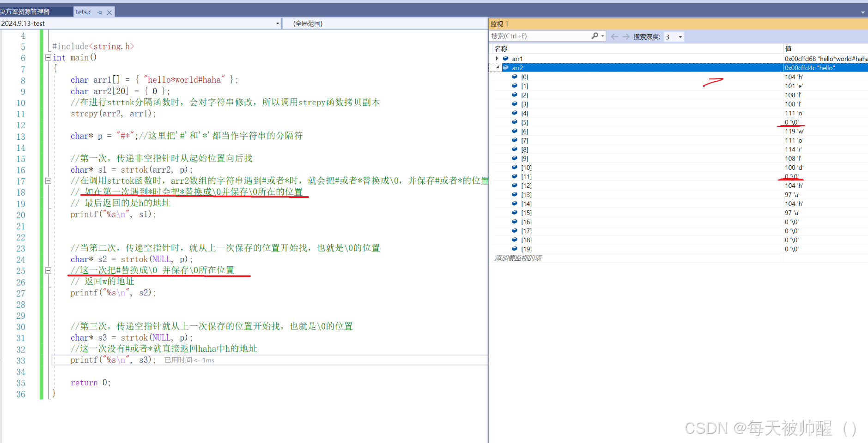Click the icon of element [4]
The image size is (868, 443).
515,113
